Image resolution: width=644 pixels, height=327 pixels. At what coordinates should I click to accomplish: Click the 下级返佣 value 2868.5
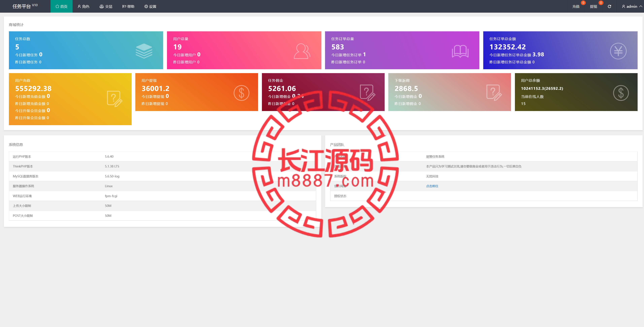click(x=406, y=88)
